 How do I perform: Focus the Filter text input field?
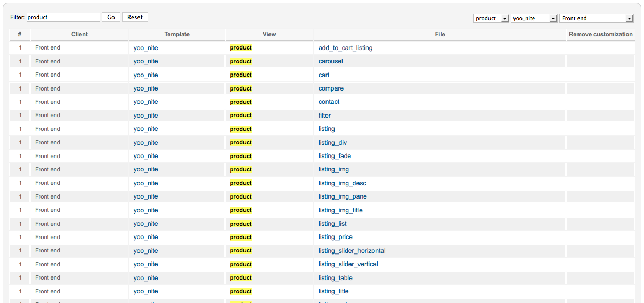(x=63, y=17)
